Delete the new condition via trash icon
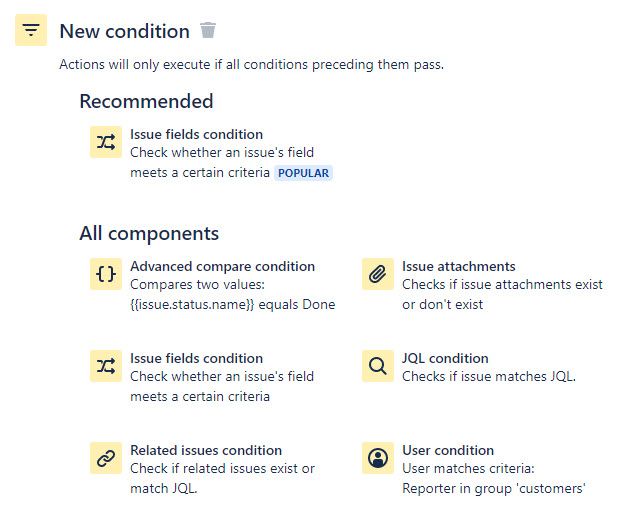Image resolution: width=624 pixels, height=529 pixels. point(207,30)
